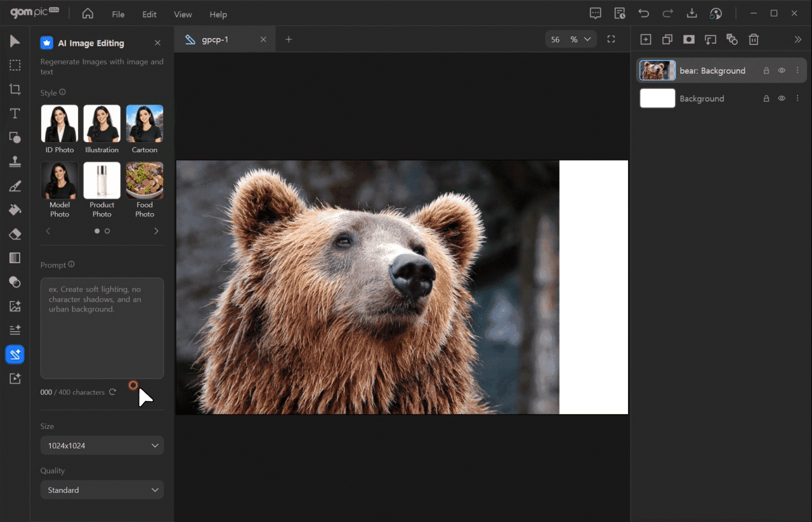The image size is (812, 522).
Task: Open the zoom percent dropdown
Action: point(587,39)
